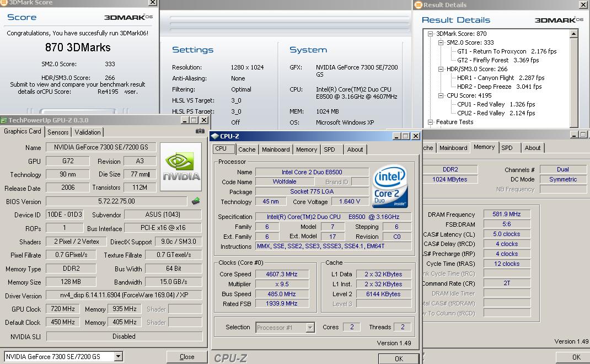The width and height of the screenshot is (590, 364).
Task: Click the BIOS Version 5.72.22.75.00 field
Action: (116, 201)
